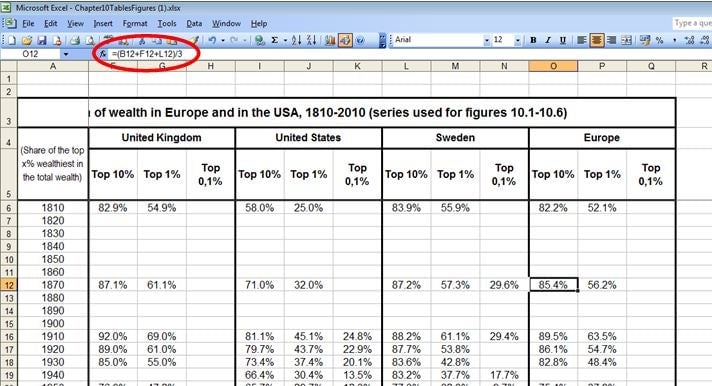
Task: Click formula bar text =(B12+F12+L12)/3
Action: click(147, 54)
